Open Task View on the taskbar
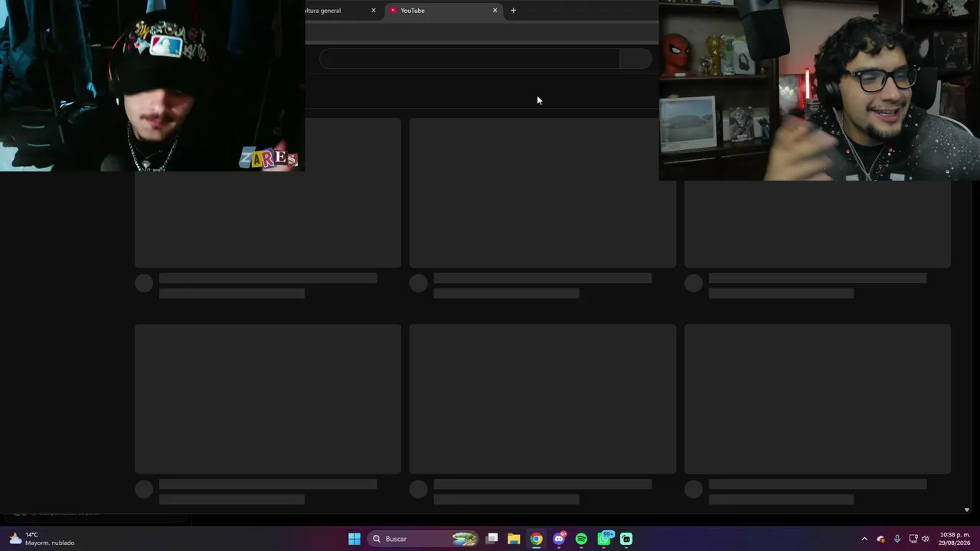The height and width of the screenshot is (551, 980). click(x=492, y=539)
